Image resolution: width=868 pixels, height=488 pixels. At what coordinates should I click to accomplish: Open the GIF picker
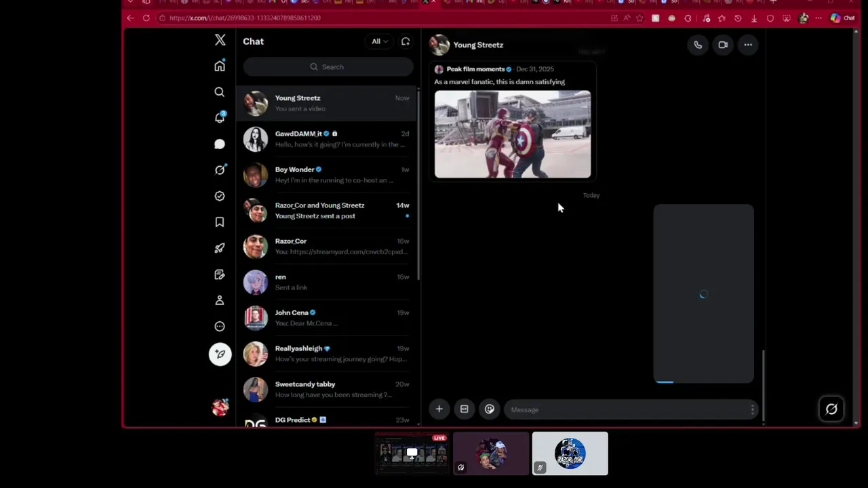pos(465,409)
